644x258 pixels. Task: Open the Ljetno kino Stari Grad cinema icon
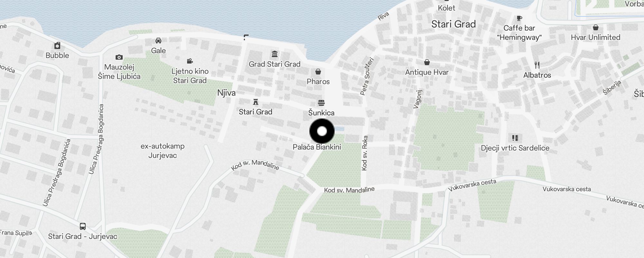[190, 61]
